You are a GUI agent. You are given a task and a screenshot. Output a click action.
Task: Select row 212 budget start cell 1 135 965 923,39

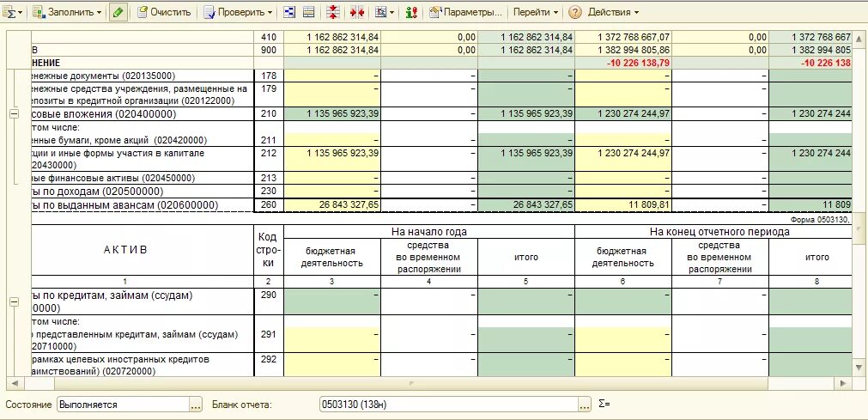(332, 159)
